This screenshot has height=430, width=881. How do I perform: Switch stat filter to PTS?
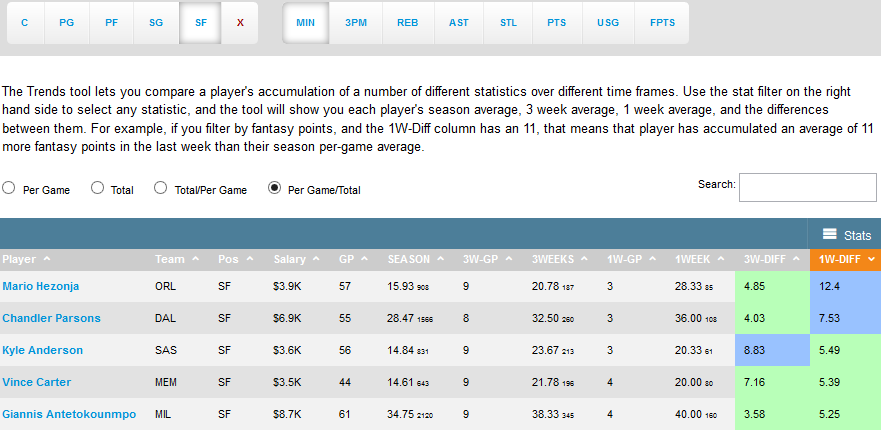pyautogui.click(x=557, y=23)
